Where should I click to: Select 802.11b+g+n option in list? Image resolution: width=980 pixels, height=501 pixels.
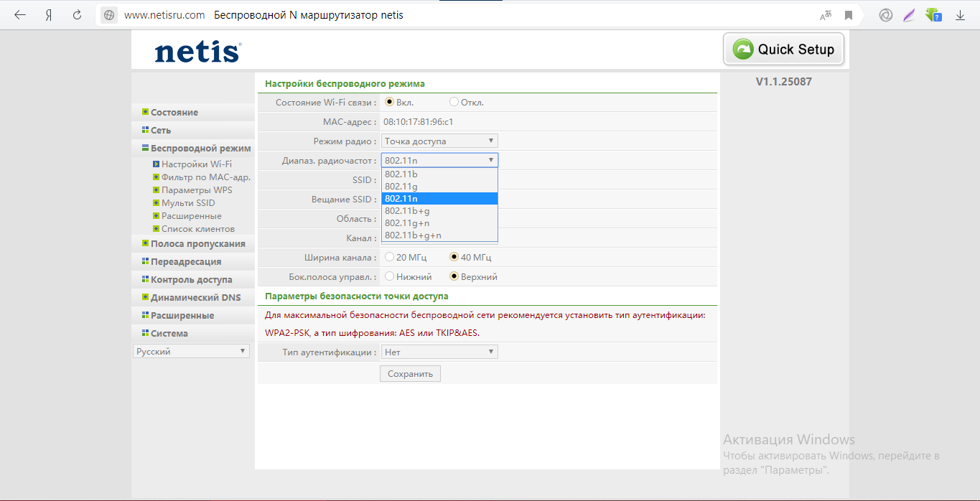tap(439, 235)
